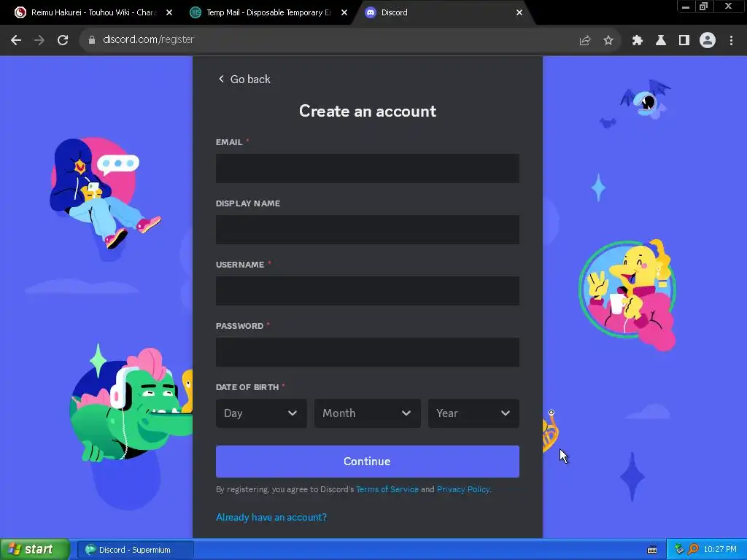Reload the Discord register page
747x560 pixels.
(x=63, y=40)
